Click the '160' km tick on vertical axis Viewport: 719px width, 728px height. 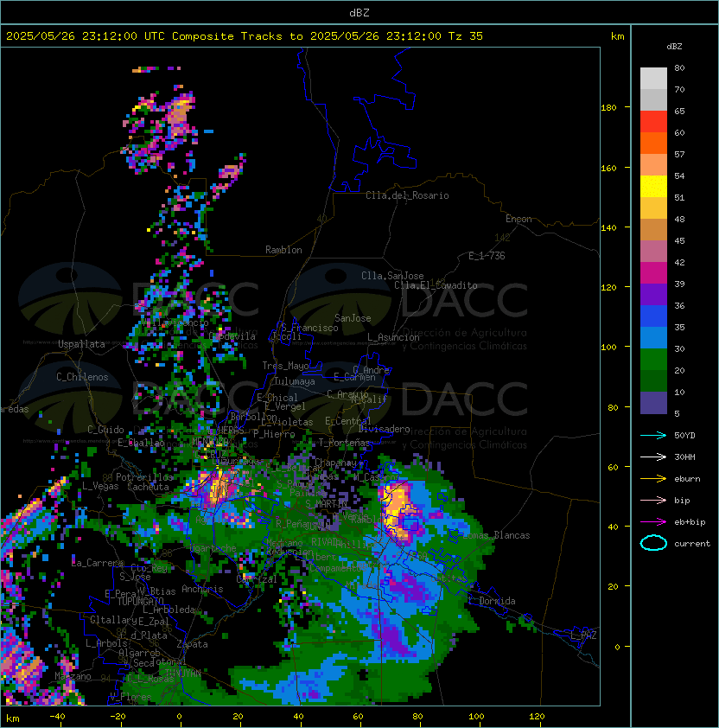pos(608,168)
